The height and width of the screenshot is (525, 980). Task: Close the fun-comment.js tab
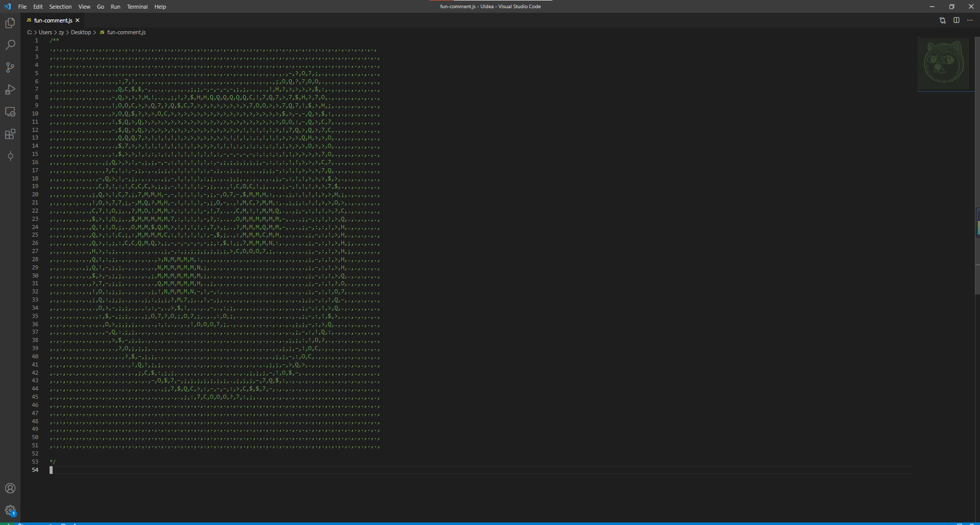point(77,20)
